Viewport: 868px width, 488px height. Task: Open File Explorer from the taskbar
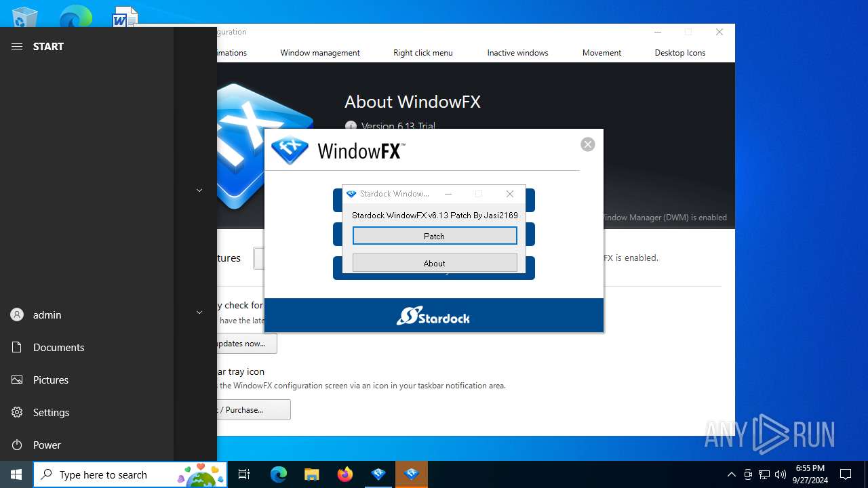[311, 474]
